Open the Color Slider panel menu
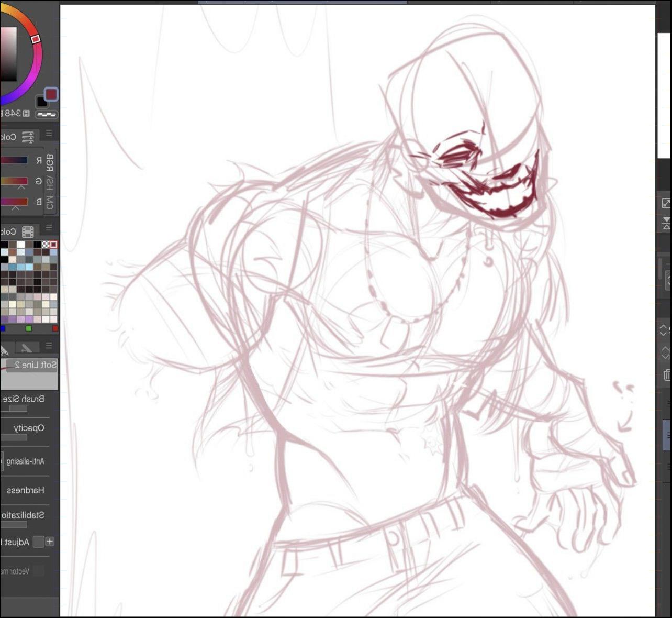This screenshot has height=618, width=672. tap(49, 133)
